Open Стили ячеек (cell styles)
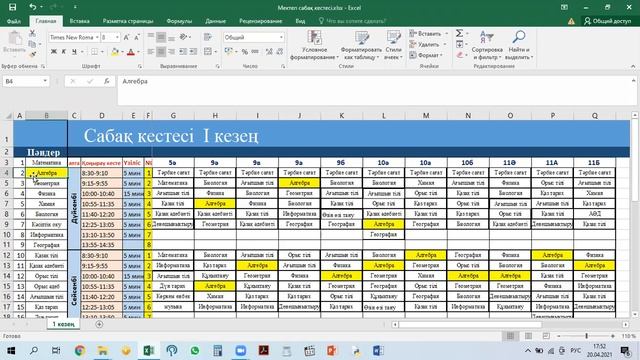 393,45
